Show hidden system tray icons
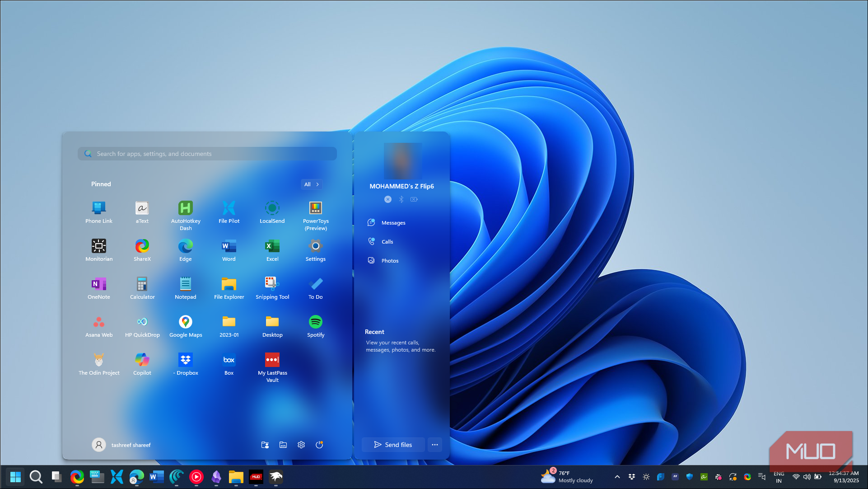Screen dimensions: 868x489 [617, 477]
